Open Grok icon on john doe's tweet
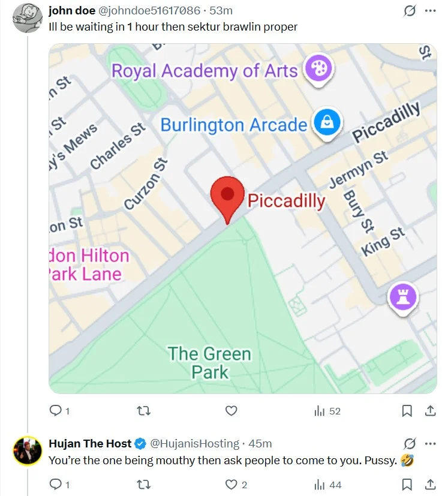The image size is (448, 496). (410, 11)
